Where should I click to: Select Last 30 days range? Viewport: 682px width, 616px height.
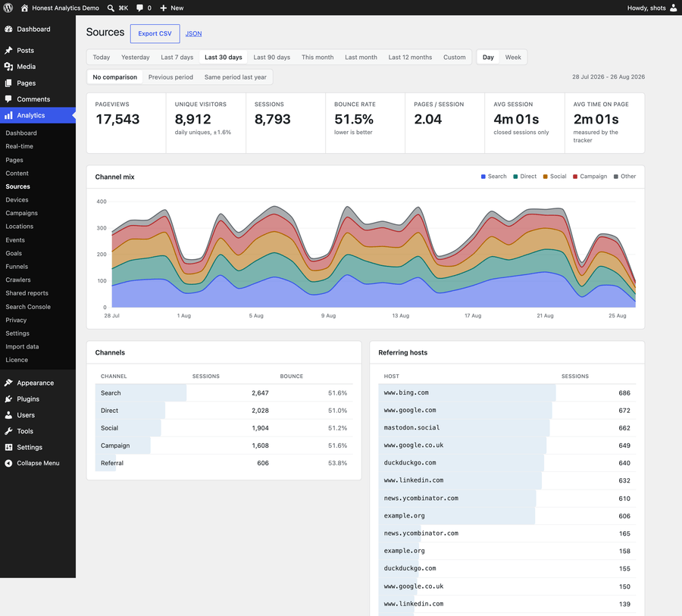(x=223, y=58)
